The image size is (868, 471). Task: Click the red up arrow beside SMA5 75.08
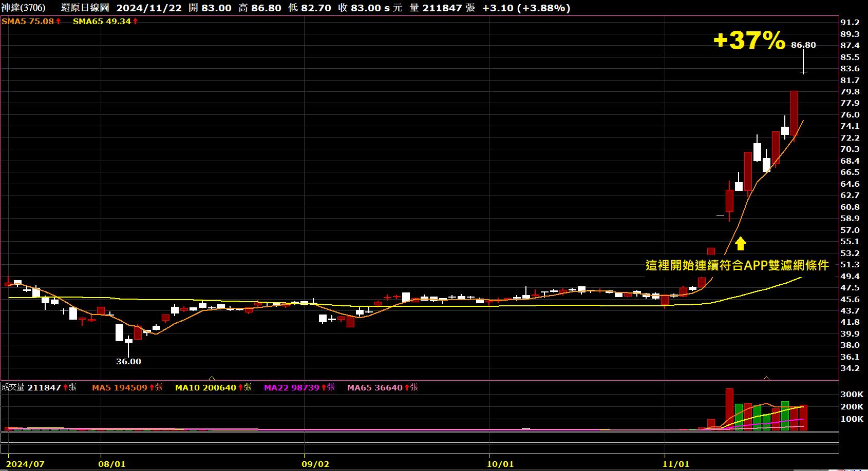(59, 22)
